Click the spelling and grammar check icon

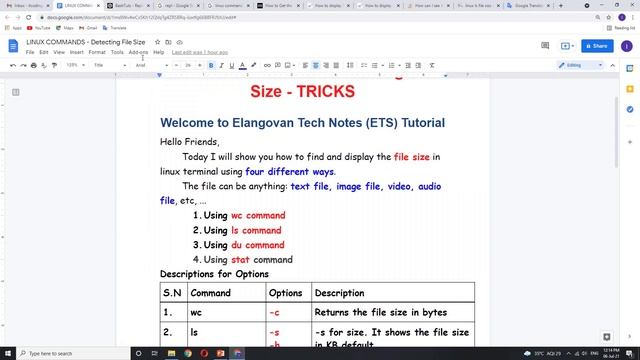click(44, 65)
